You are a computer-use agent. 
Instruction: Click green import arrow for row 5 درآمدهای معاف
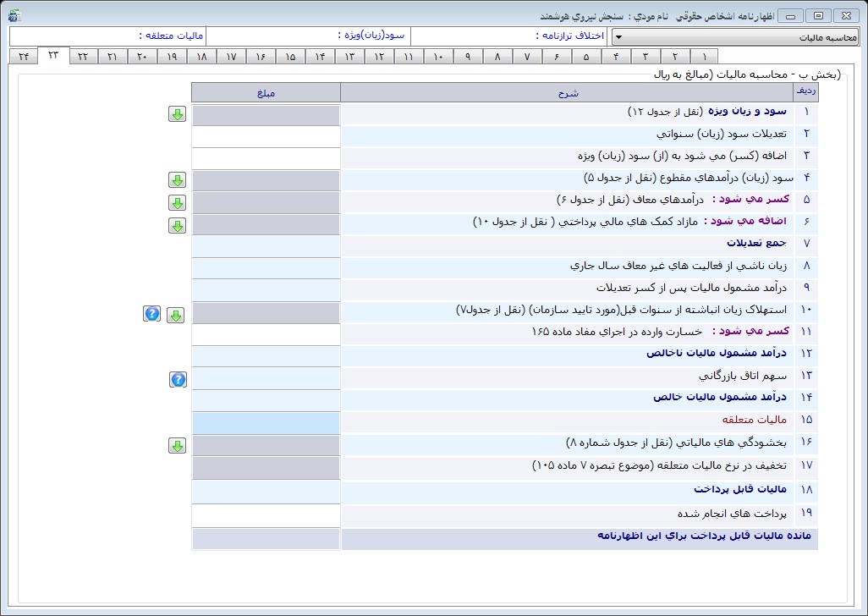click(177, 203)
